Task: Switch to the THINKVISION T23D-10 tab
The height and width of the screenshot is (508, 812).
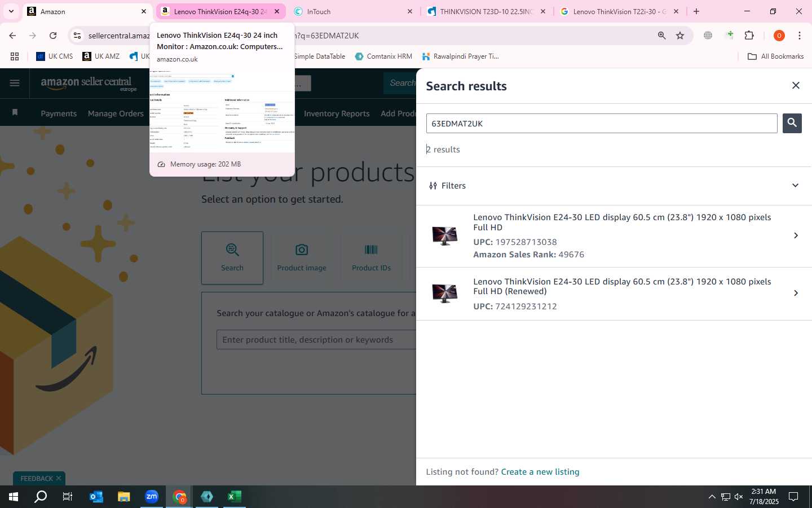Action: coord(486,11)
